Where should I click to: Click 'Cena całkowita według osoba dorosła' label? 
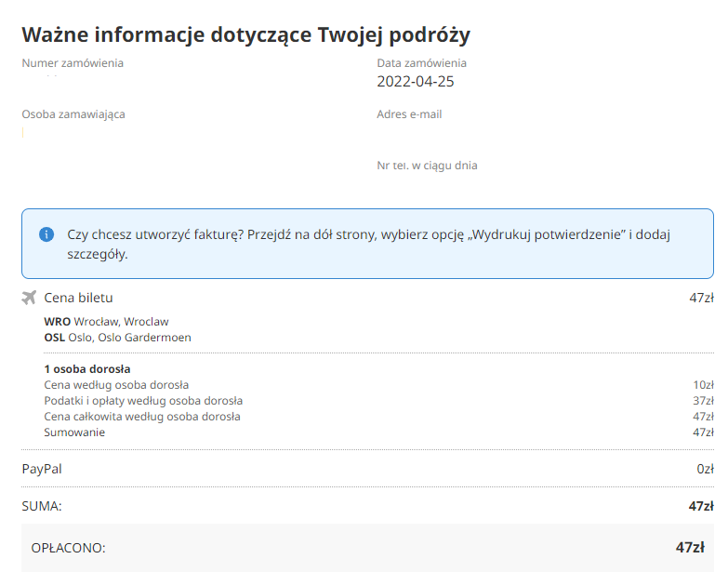(142, 417)
